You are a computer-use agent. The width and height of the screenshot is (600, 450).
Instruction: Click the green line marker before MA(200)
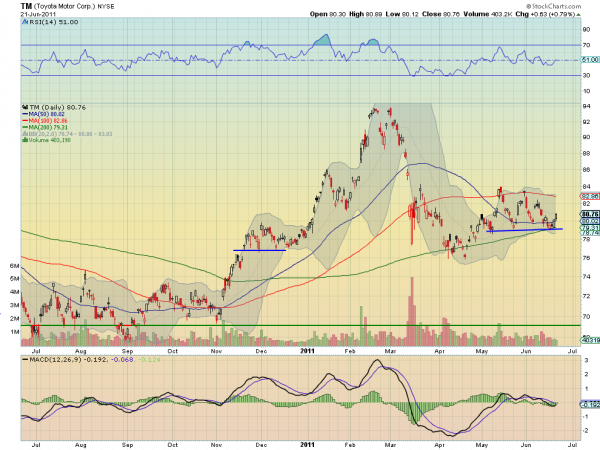25,127
